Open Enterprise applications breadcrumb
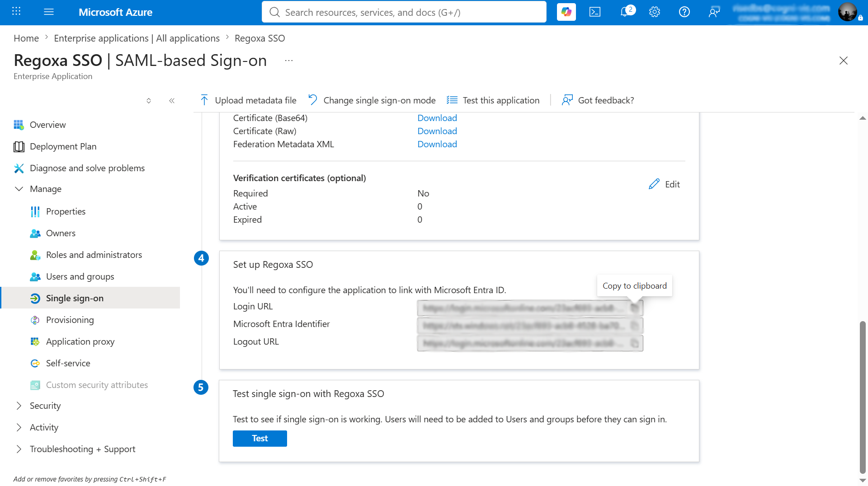Screen dimensions: 868x486 [x=137, y=38]
